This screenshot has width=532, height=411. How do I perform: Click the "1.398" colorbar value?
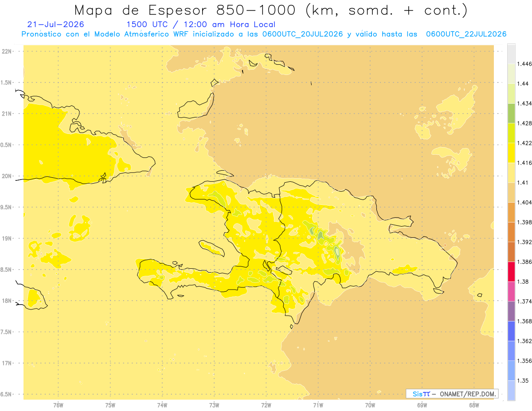[524, 223]
